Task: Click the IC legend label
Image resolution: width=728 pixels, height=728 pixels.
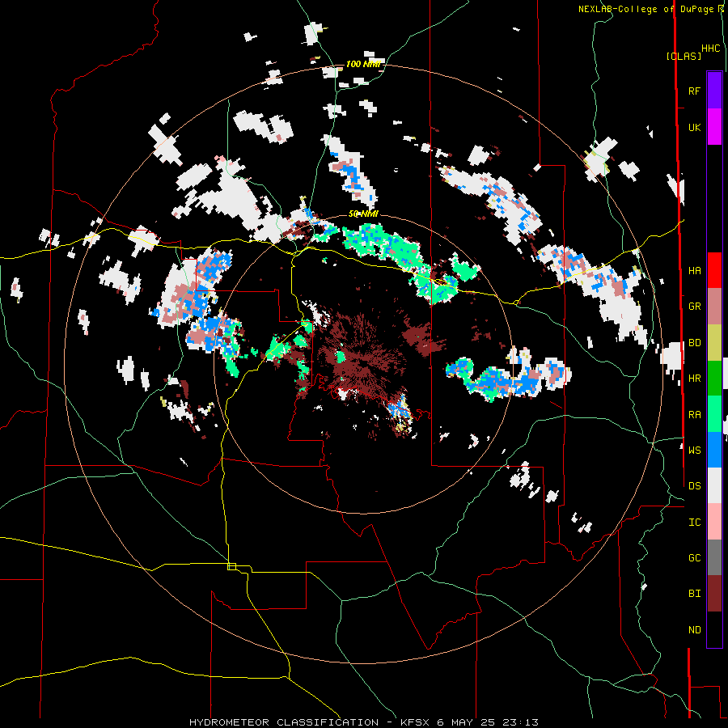Action: pos(694,522)
